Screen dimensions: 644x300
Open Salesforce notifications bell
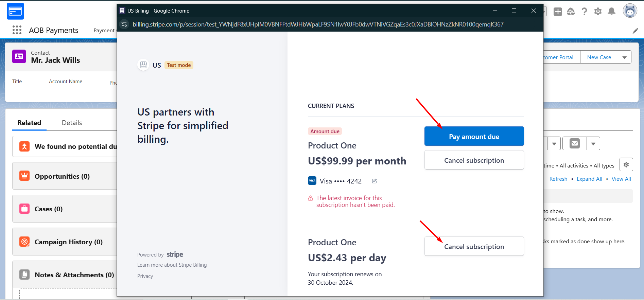click(x=611, y=12)
